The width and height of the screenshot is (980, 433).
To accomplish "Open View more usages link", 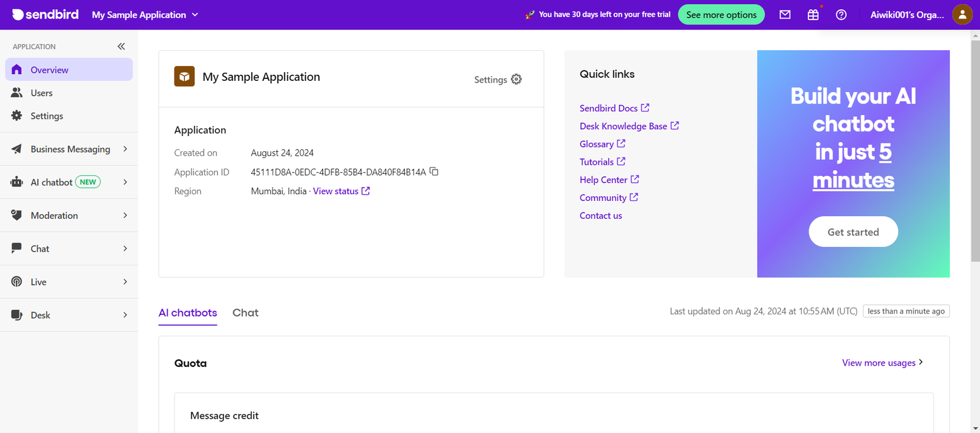I will tap(883, 363).
